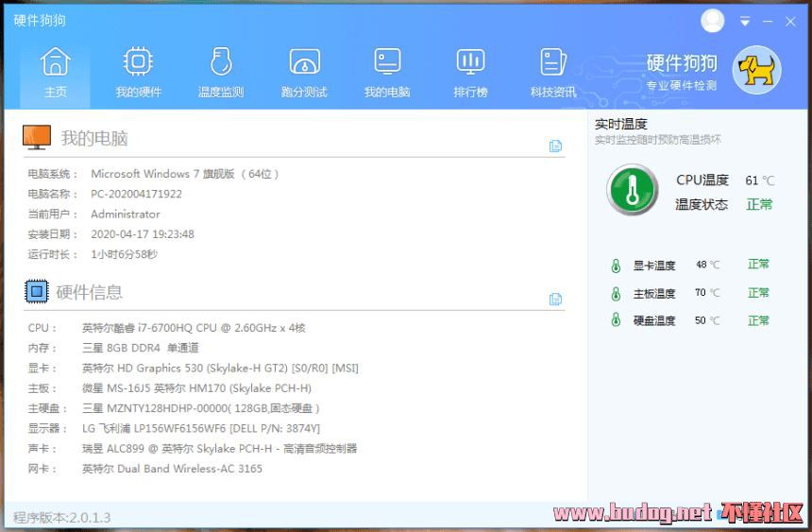
Task: Open 科技资讯 tech news icon
Action: 553,73
